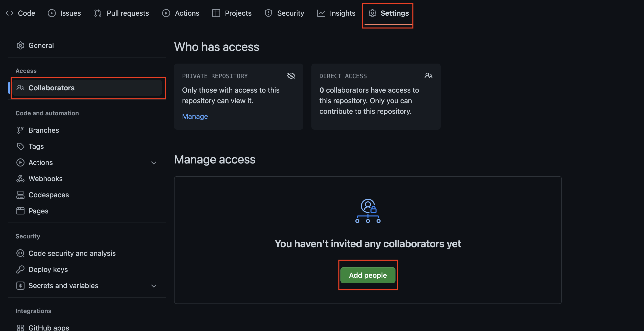
Task: Click the green Add people button
Action: click(368, 275)
